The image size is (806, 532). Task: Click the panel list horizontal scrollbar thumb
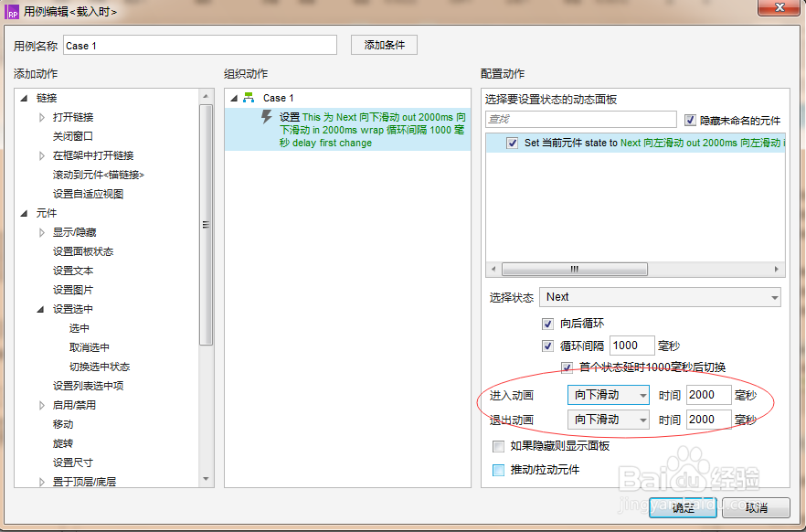tap(574, 269)
